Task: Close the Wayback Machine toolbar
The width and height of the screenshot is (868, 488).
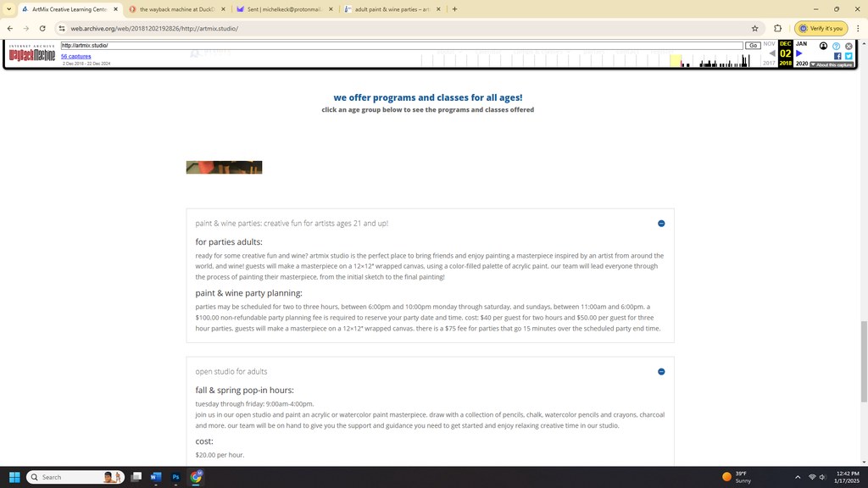Action: pos(849,46)
